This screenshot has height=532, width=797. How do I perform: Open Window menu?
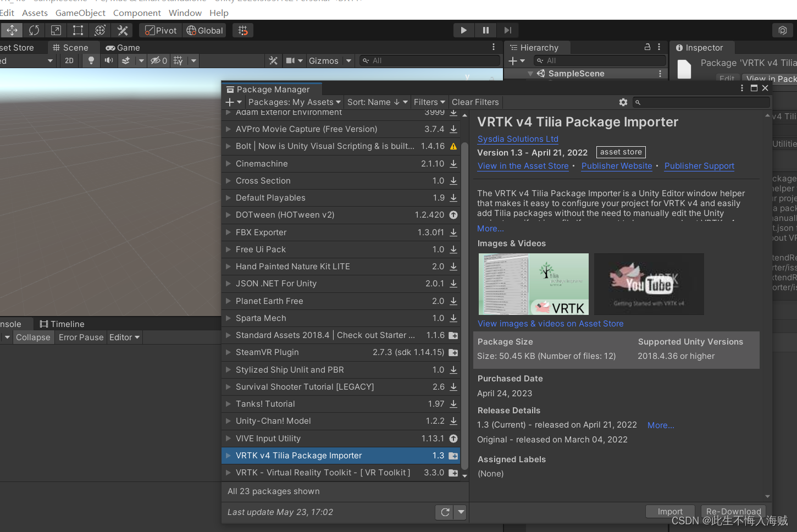[185, 13]
